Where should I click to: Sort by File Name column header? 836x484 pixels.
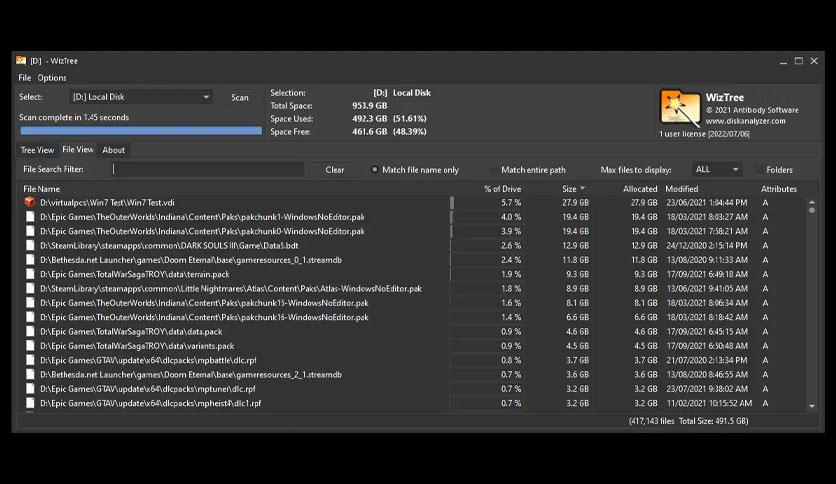(x=42, y=189)
